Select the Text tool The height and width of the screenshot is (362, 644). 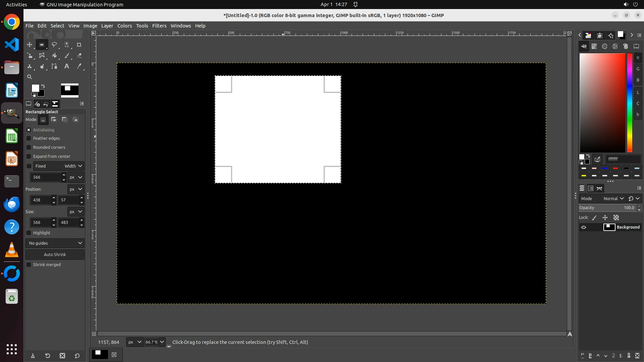(67, 66)
